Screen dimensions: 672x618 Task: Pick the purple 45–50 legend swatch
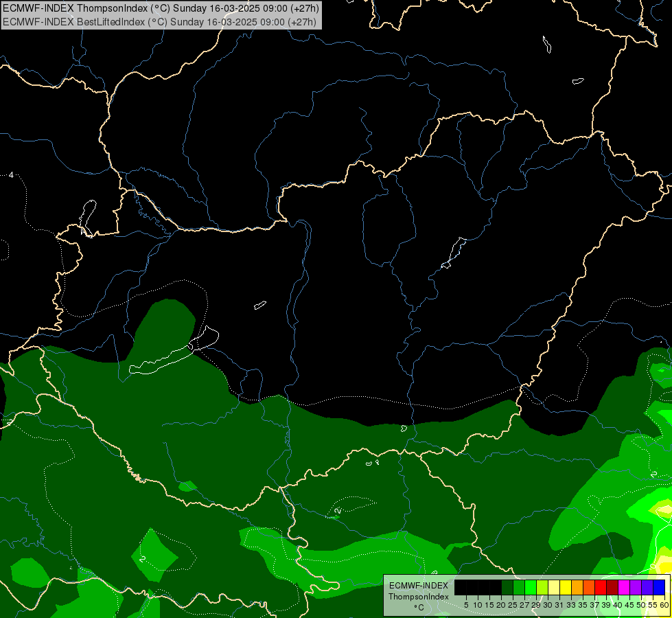(x=636, y=587)
